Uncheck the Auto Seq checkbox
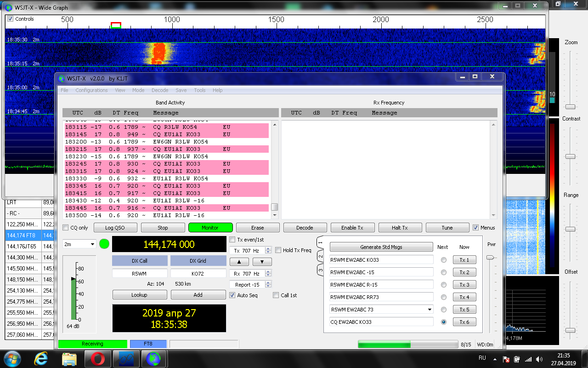Image resolution: width=588 pixels, height=368 pixels. pyautogui.click(x=232, y=295)
